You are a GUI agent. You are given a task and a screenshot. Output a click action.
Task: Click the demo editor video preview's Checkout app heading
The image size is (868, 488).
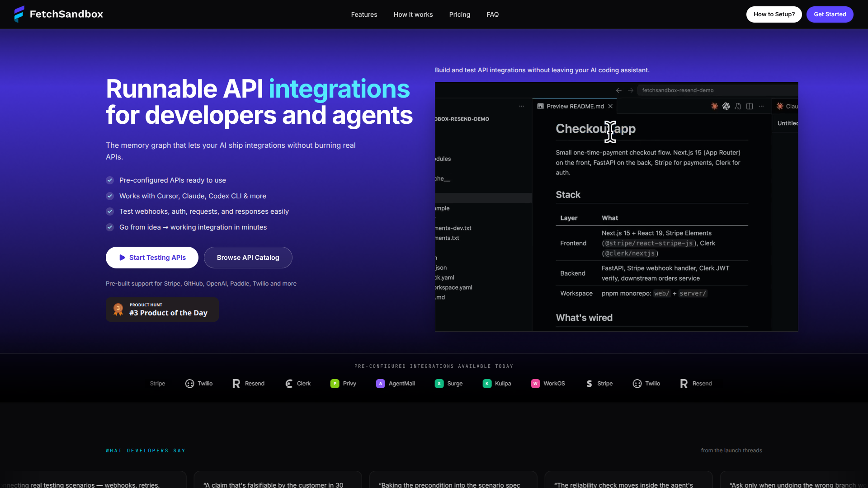595,129
